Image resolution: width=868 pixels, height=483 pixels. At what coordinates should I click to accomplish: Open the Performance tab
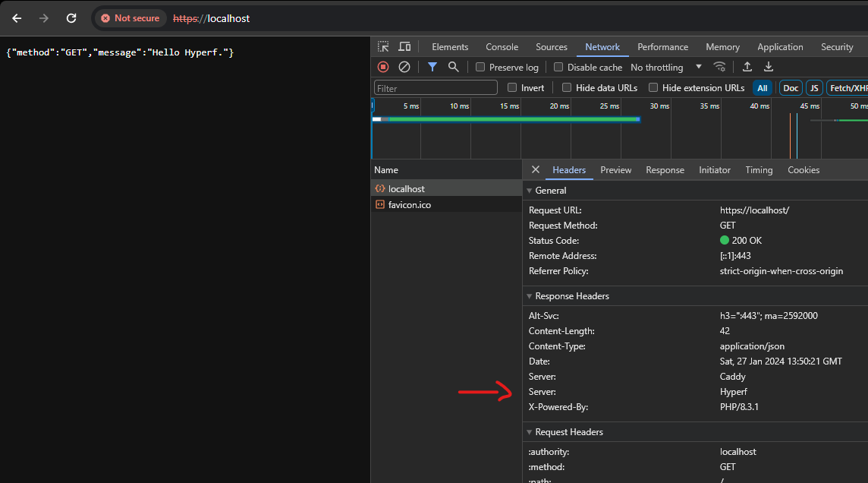pyautogui.click(x=662, y=47)
